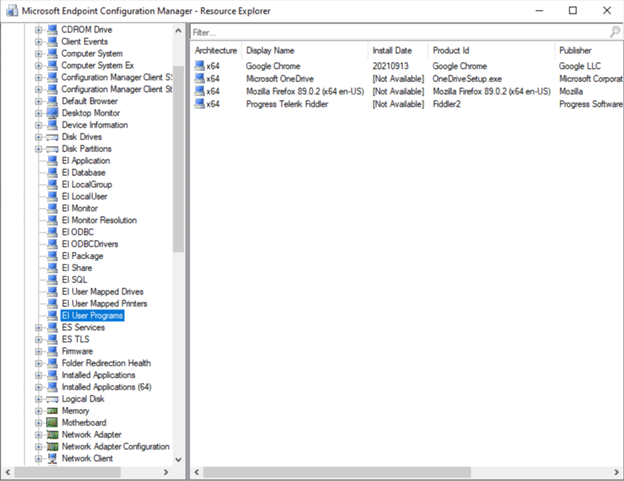
Task: Click the Firmware node icon
Action: coord(52,351)
